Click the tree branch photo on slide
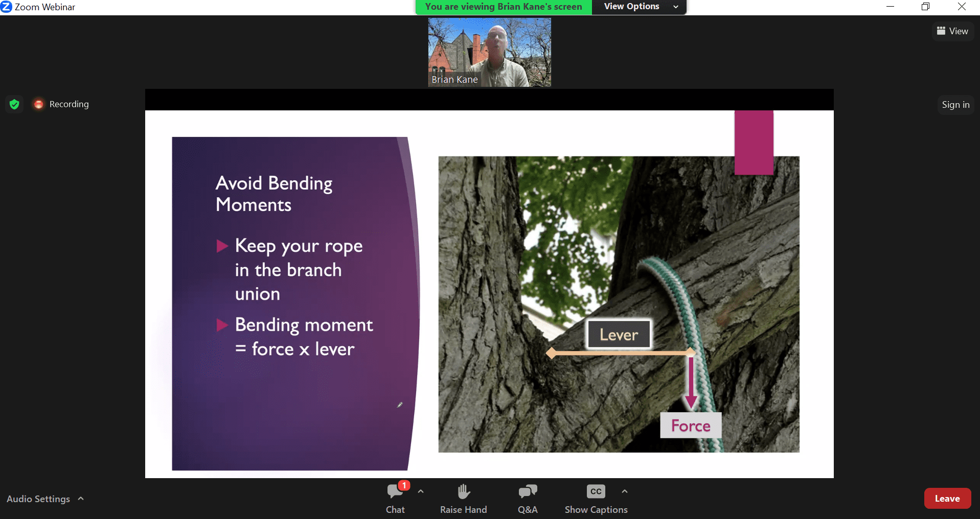The height and width of the screenshot is (519, 980). click(619, 304)
